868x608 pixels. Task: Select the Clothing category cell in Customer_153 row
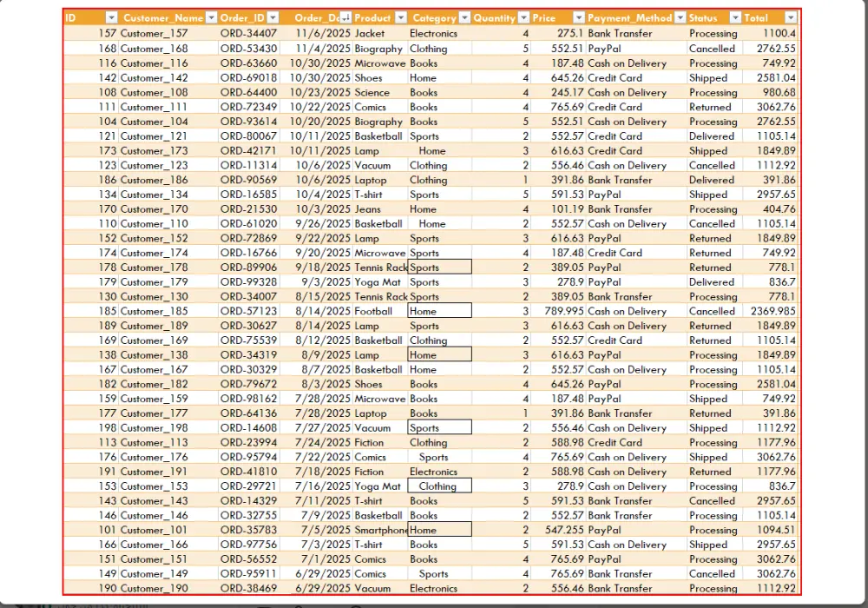point(439,486)
